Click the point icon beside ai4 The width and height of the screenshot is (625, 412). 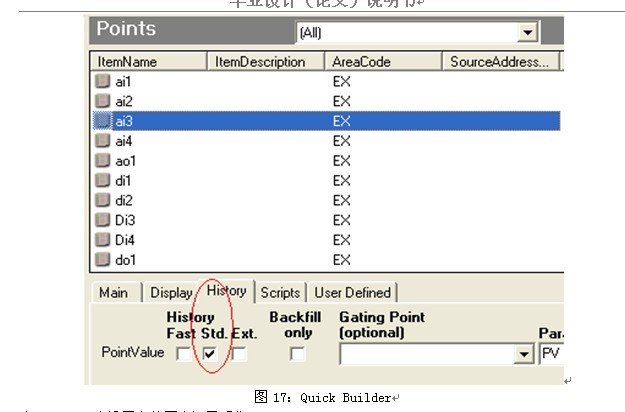click(x=102, y=141)
